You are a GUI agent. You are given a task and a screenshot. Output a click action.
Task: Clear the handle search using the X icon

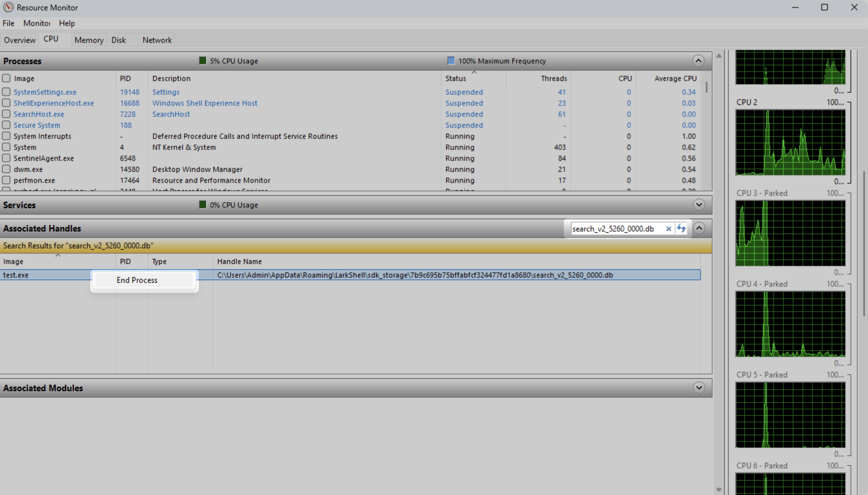pos(669,228)
